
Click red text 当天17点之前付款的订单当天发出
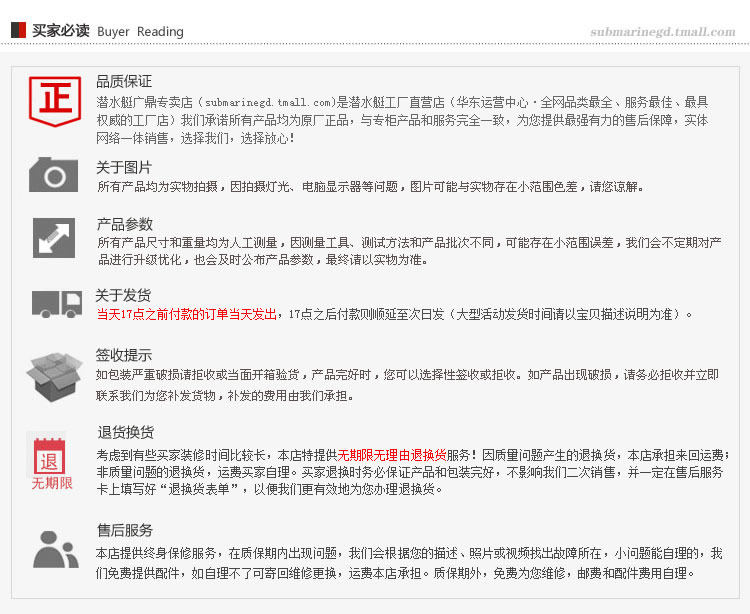(x=187, y=314)
